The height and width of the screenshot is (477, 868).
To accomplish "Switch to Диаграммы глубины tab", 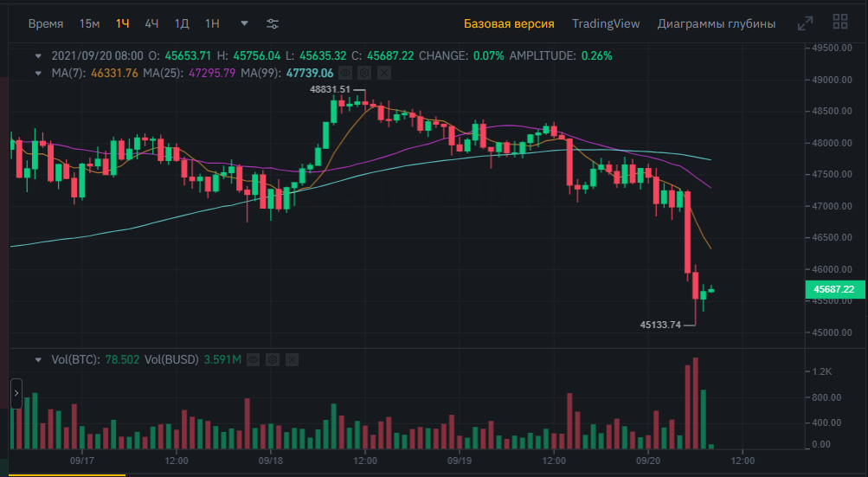I will [717, 24].
